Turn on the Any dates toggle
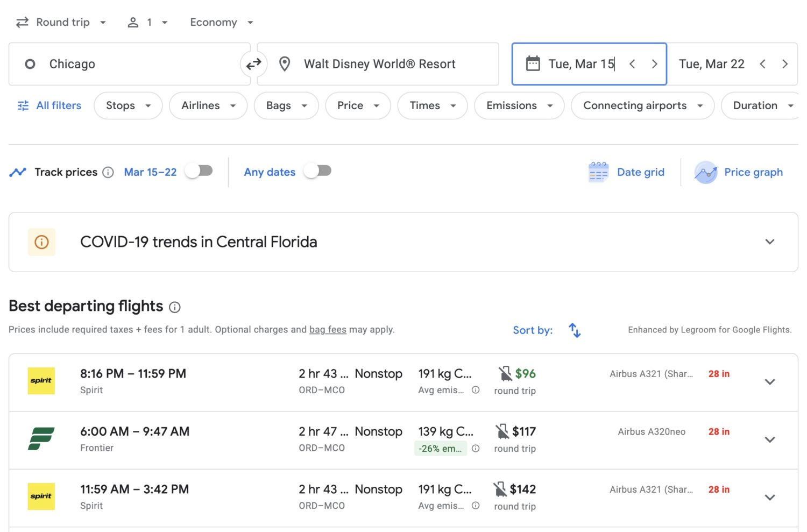Screen dimensions: 807x532 pyautogui.click(x=317, y=170)
